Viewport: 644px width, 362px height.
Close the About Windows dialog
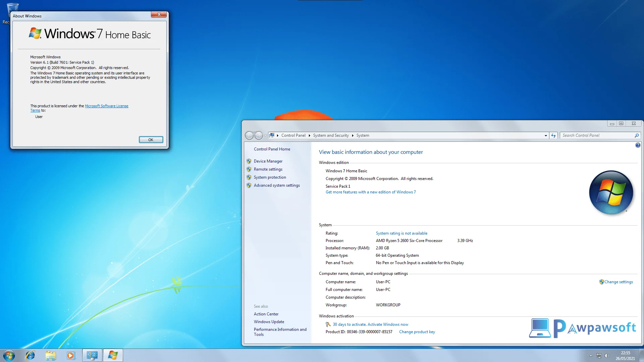pos(159,14)
